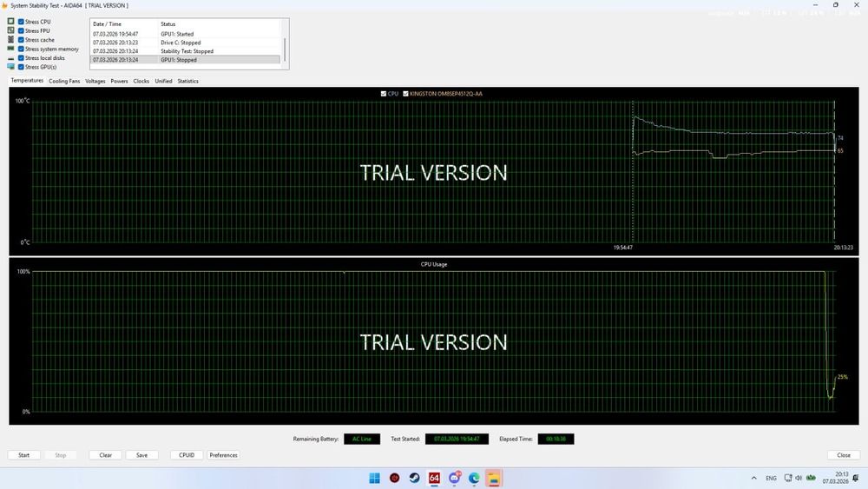Open the network tray icon
The image size is (868, 489).
tap(788, 478)
